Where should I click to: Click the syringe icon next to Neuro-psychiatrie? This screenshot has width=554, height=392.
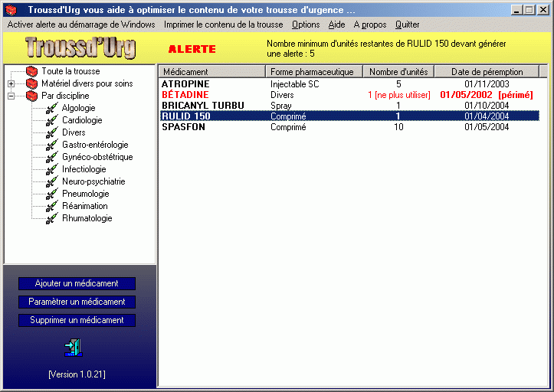[x=52, y=181]
